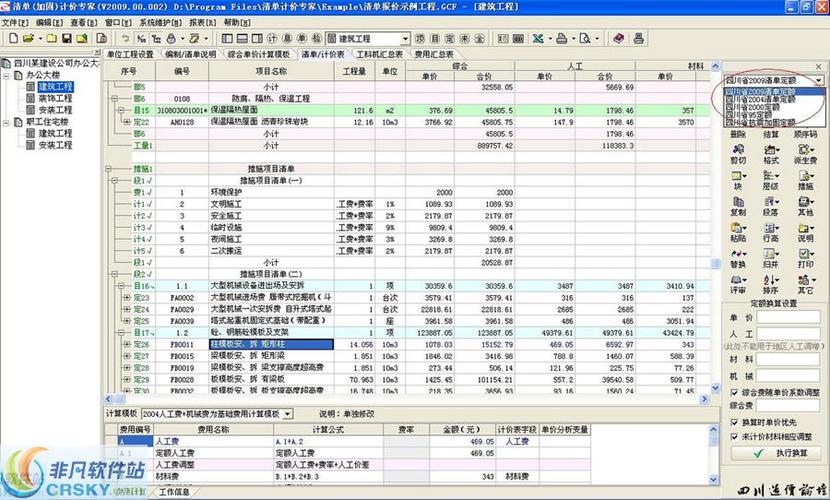
Task: Click the print preview magnifier icon
Action: coord(584,39)
